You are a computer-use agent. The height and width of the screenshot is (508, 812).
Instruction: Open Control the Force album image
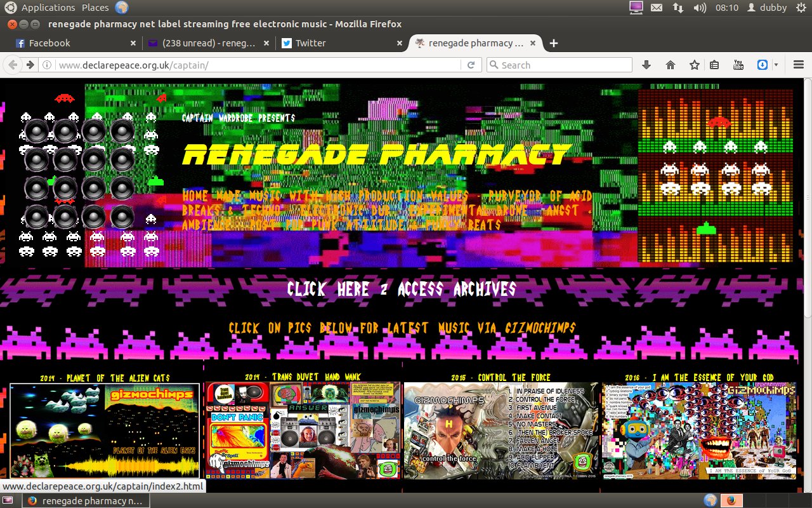[501, 431]
